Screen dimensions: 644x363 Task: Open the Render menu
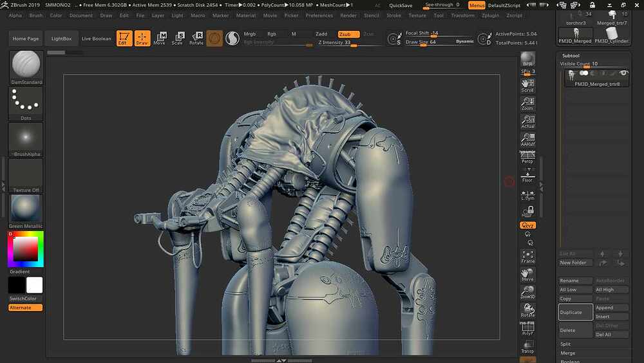pos(348,15)
